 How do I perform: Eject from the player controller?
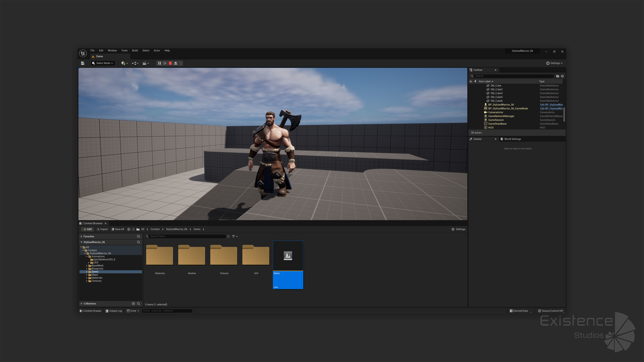[x=175, y=63]
